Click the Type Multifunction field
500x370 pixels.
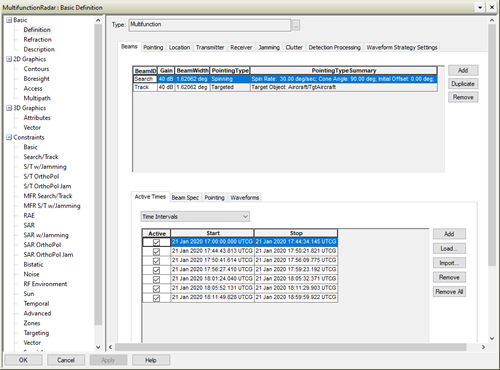pyautogui.click(x=210, y=25)
